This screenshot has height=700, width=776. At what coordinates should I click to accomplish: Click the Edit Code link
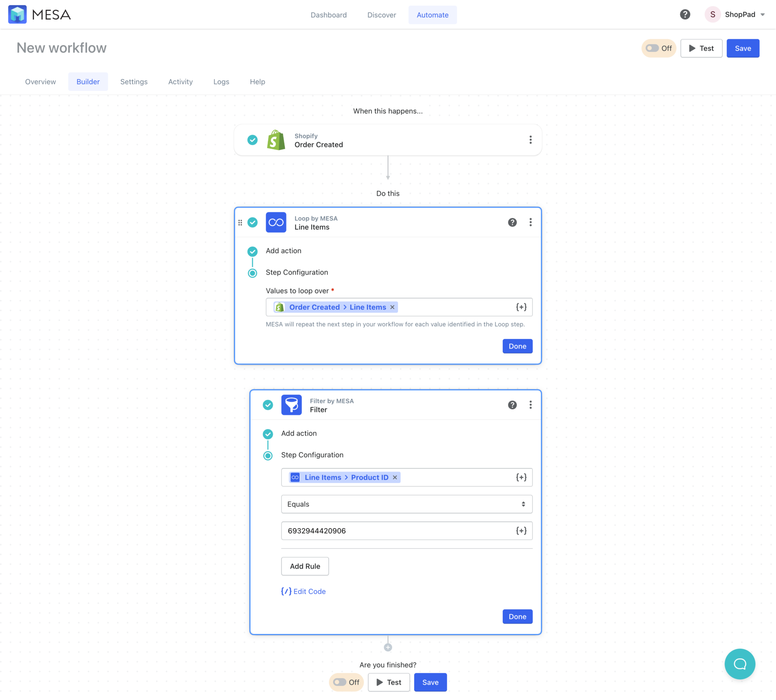[x=303, y=591]
